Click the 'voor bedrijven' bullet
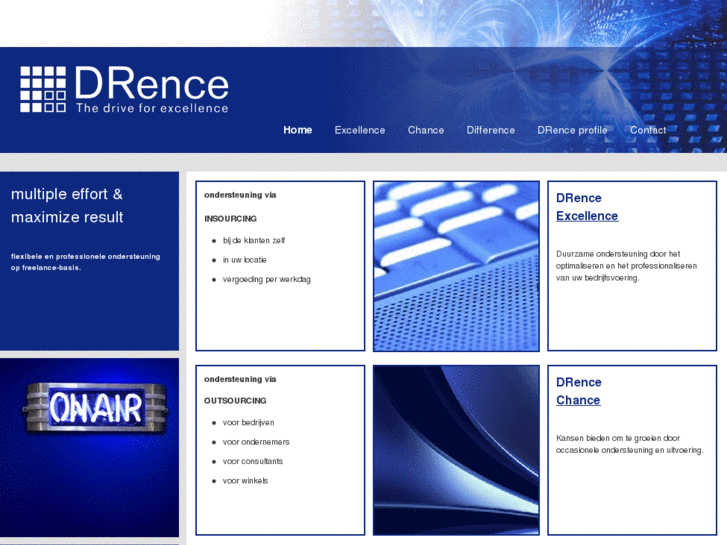Image resolution: width=727 pixels, height=545 pixels. [x=249, y=423]
